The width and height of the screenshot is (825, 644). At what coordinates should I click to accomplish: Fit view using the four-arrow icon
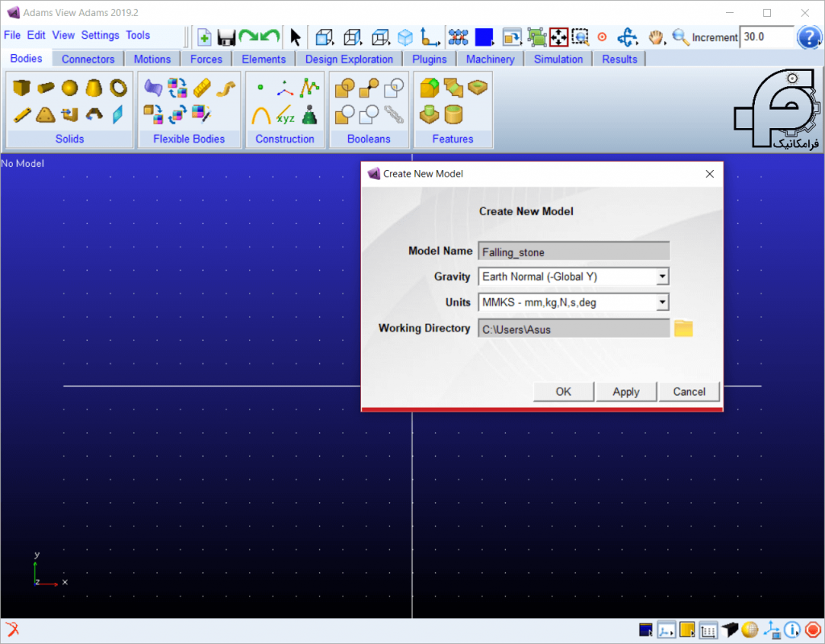[x=559, y=37]
